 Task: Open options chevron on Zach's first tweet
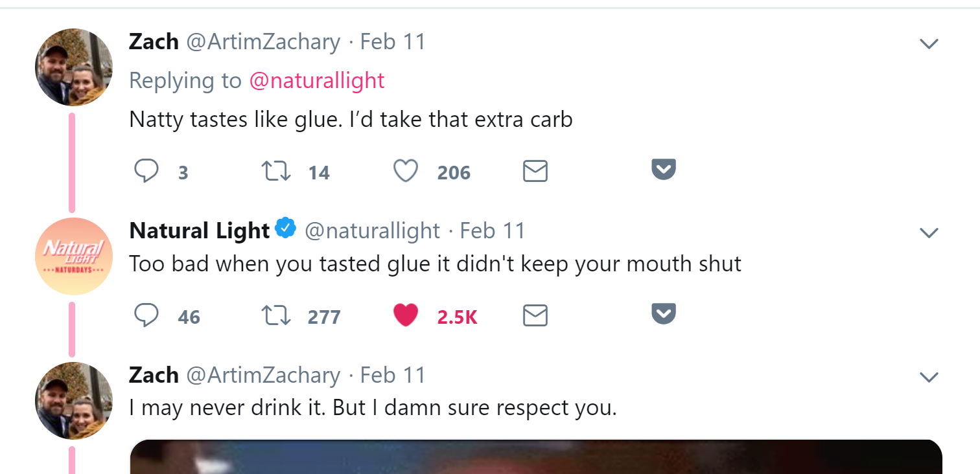(929, 43)
